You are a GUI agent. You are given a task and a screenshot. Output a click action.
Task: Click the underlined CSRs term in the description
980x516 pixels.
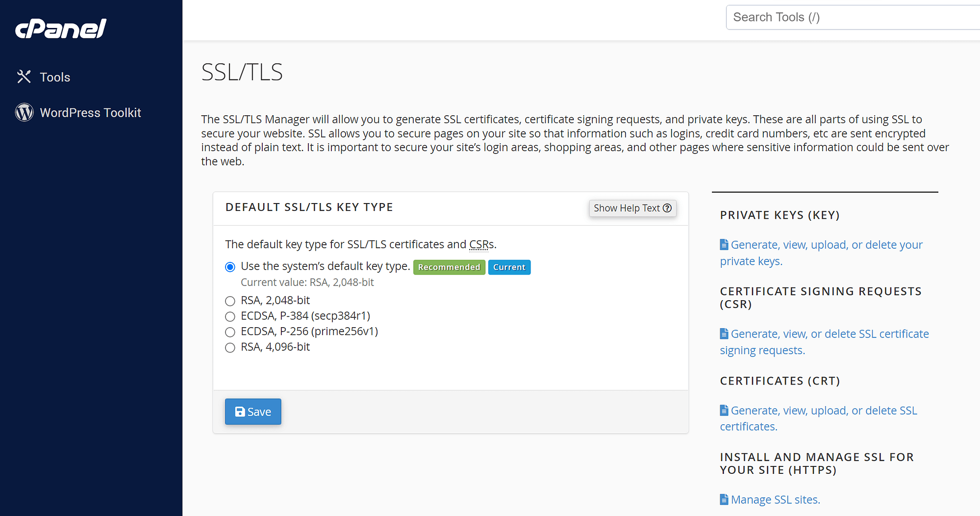pyautogui.click(x=479, y=244)
